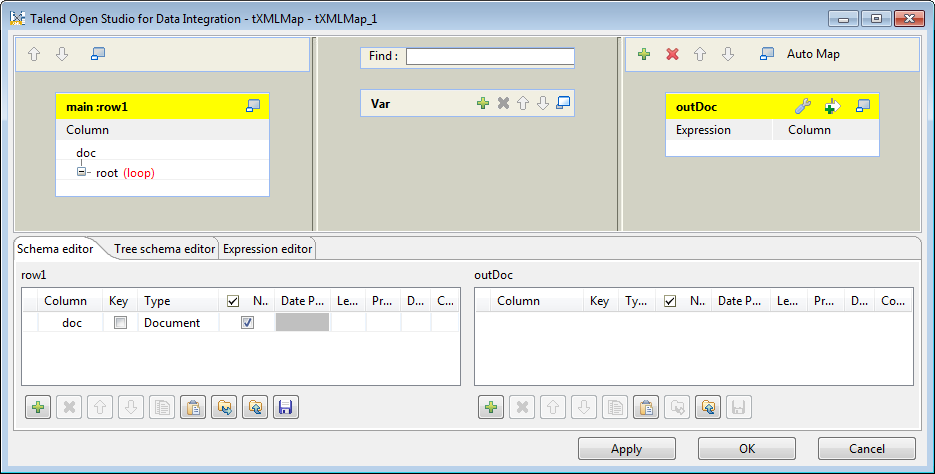Click the Auto Map button
Viewport: 935px width, 474px height.
[813, 54]
